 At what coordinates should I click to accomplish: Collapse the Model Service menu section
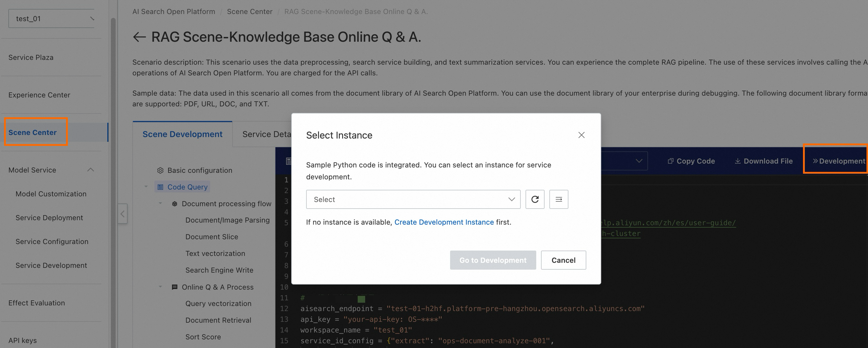tap(90, 170)
